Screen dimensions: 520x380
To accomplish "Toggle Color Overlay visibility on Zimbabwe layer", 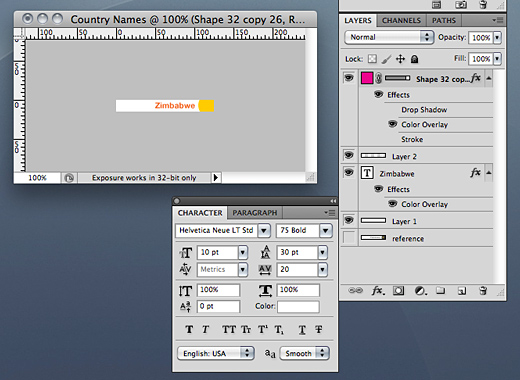I will [393, 203].
